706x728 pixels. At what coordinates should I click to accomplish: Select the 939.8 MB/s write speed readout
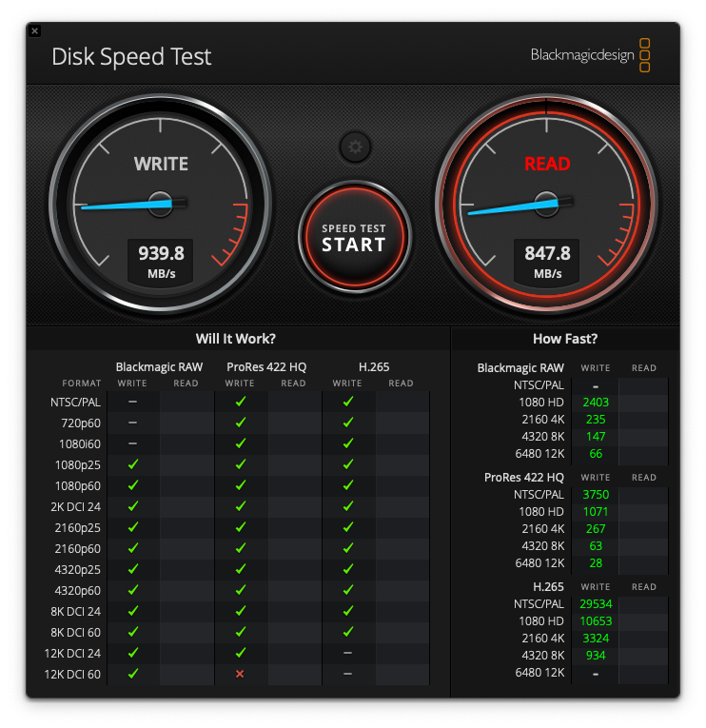(161, 262)
